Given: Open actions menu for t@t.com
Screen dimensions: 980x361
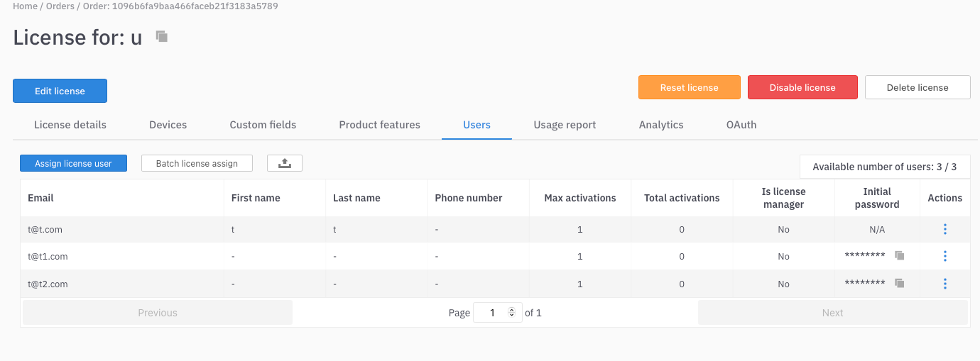Looking at the screenshot, I should click(944, 229).
